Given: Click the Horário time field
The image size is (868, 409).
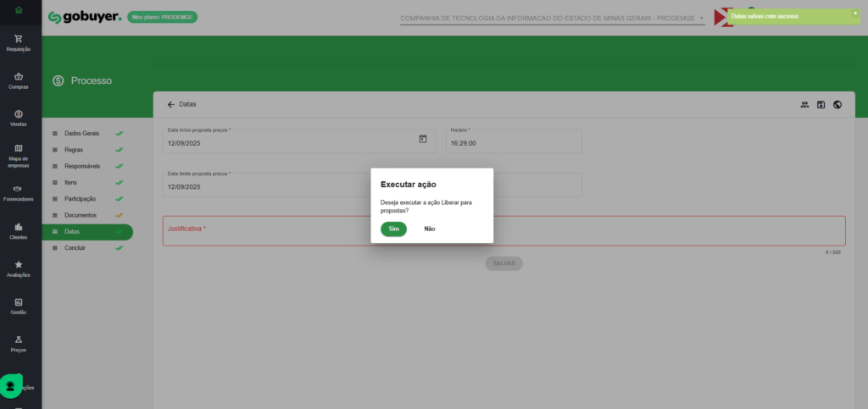Looking at the screenshot, I should pyautogui.click(x=514, y=143).
